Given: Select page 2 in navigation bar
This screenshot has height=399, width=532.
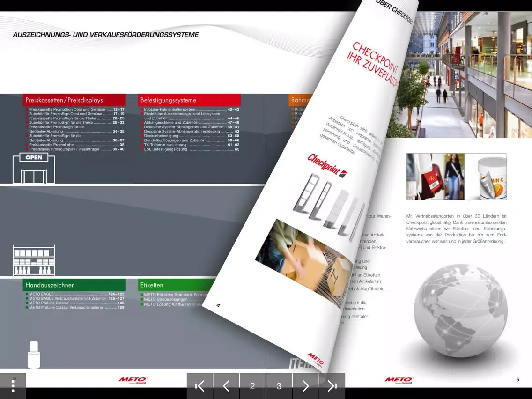Looking at the screenshot, I should (x=252, y=386).
